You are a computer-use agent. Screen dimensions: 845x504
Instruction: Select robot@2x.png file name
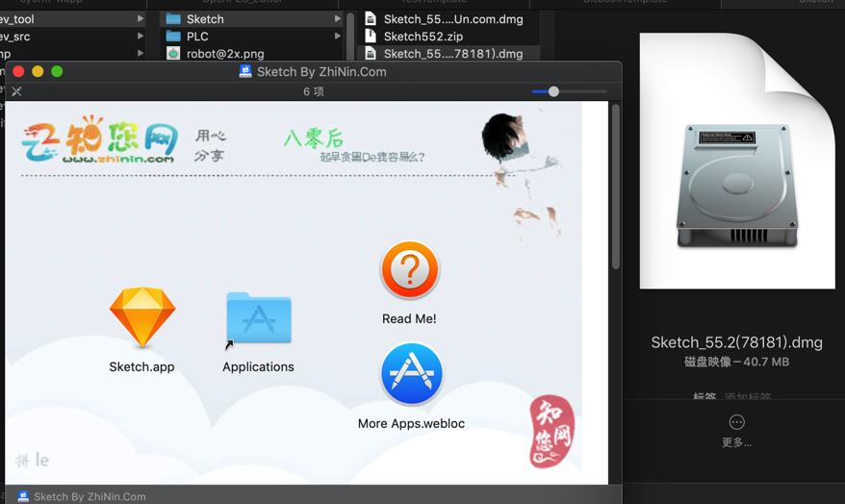225,54
